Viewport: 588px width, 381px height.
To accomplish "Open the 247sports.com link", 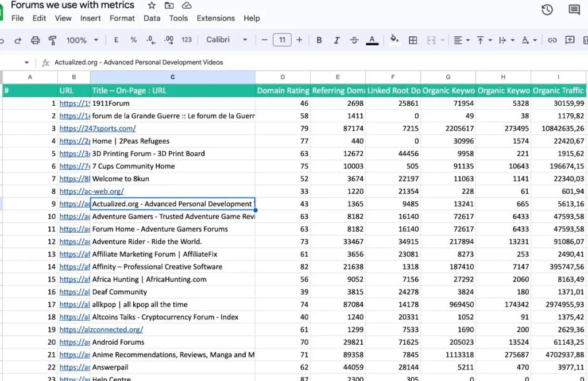I will point(98,128).
